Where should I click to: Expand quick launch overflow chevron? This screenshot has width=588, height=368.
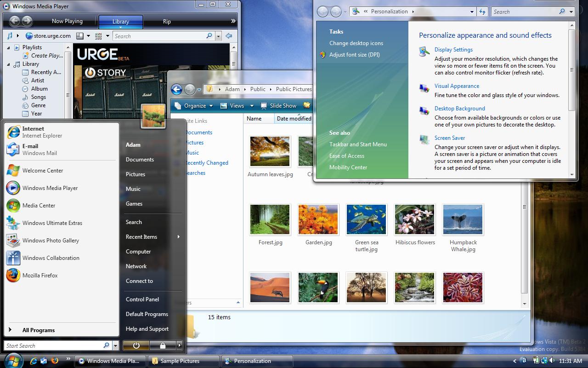pos(68,359)
